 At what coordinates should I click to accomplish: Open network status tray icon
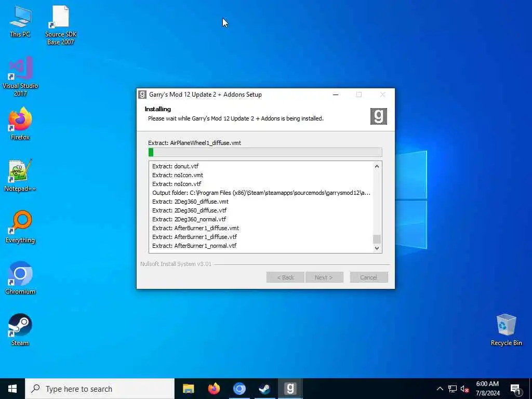(x=453, y=389)
